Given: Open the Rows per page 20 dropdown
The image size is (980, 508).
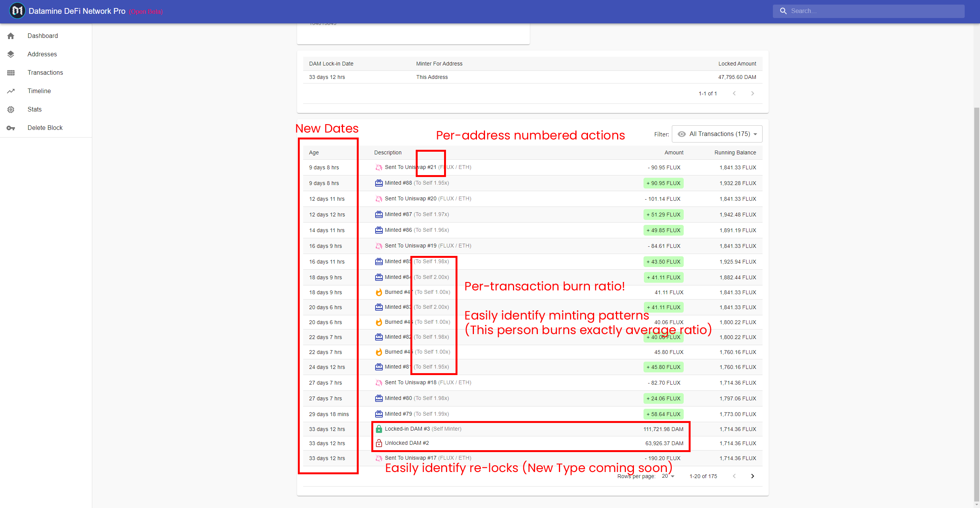Looking at the screenshot, I should (x=668, y=476).
